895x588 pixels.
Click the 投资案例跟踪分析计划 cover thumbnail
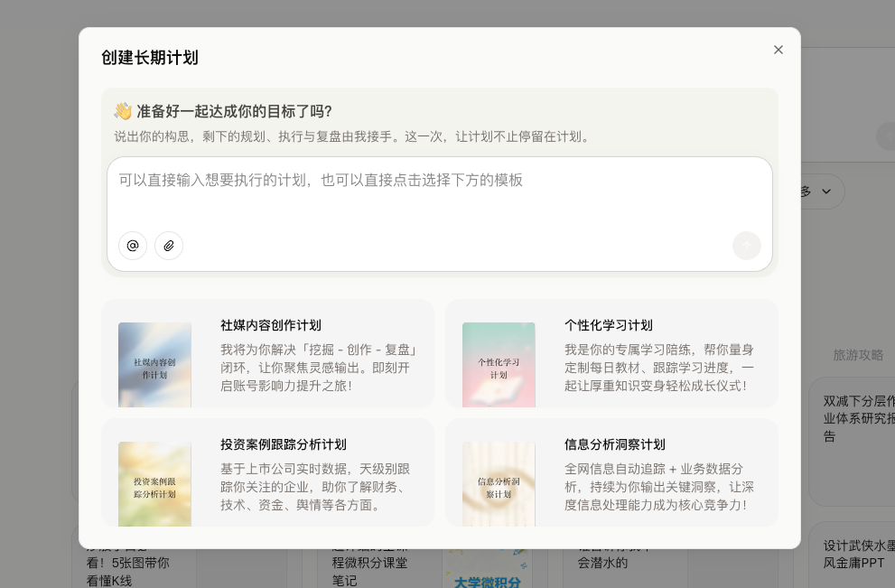pyautogui.click(x=154, y=483)
